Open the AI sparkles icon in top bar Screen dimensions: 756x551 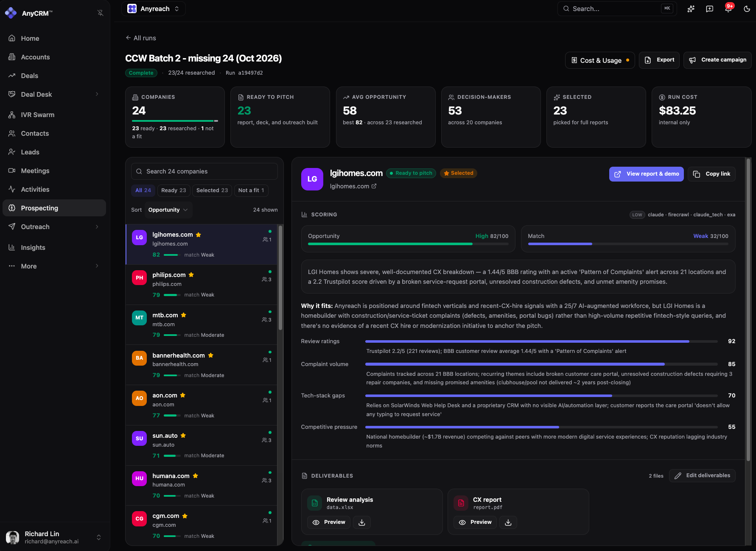point(691,9)
